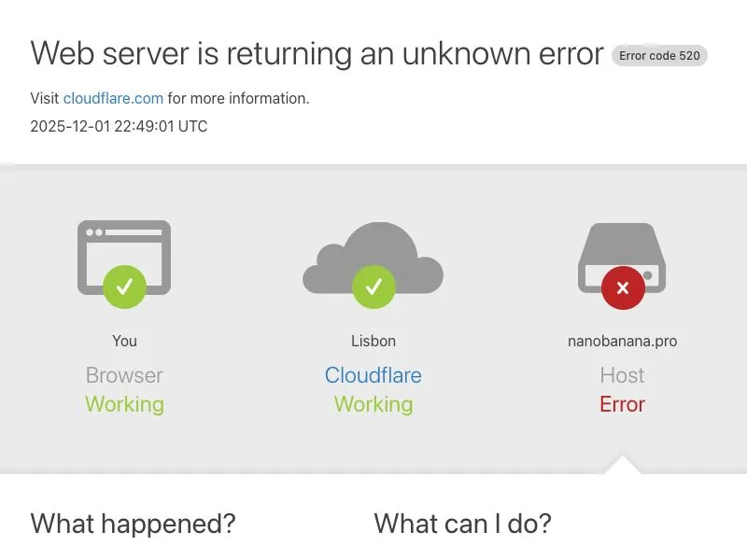Click the gray cloud icon

373,258
